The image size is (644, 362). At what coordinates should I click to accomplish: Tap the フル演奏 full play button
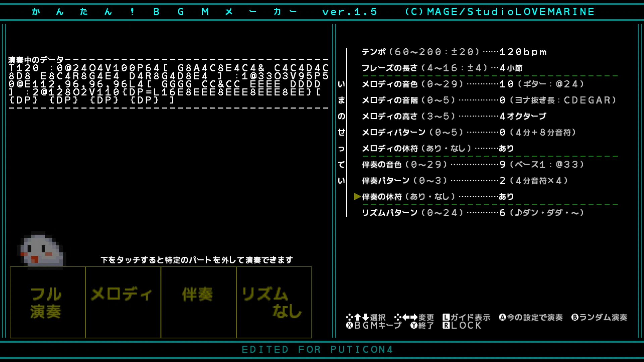click(x=48, y=302)
